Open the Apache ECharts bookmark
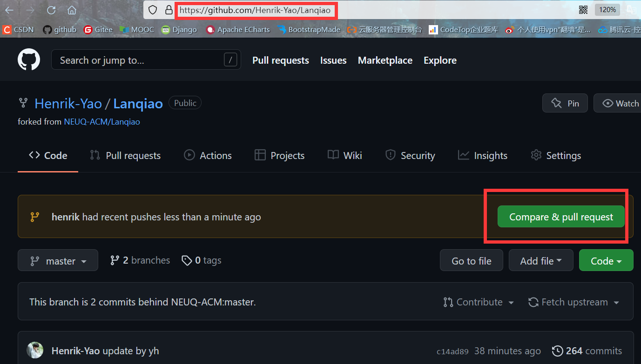The image size is (641, 364). coord(238,29)
